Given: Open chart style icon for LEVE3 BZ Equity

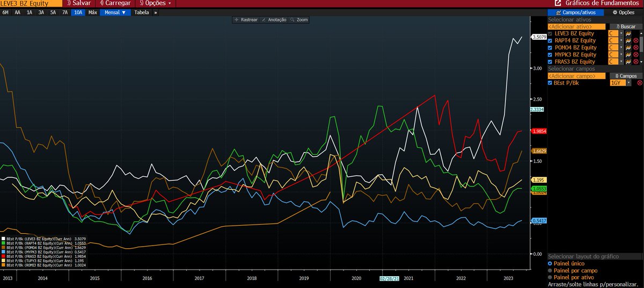Looking at the screenshot, I should [x=627, y=33].
